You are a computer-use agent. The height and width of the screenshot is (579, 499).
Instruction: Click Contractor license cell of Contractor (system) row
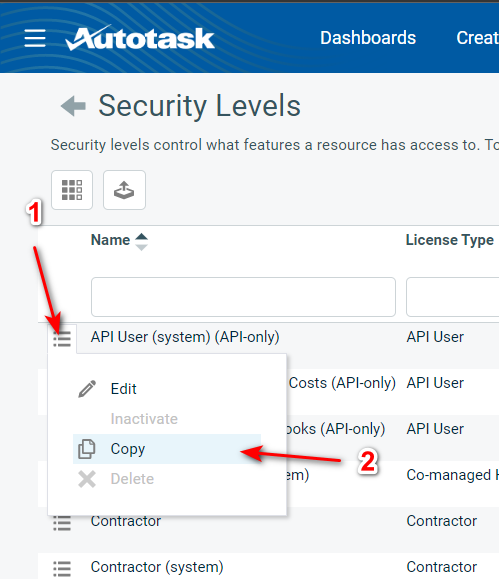pos(441,567)
